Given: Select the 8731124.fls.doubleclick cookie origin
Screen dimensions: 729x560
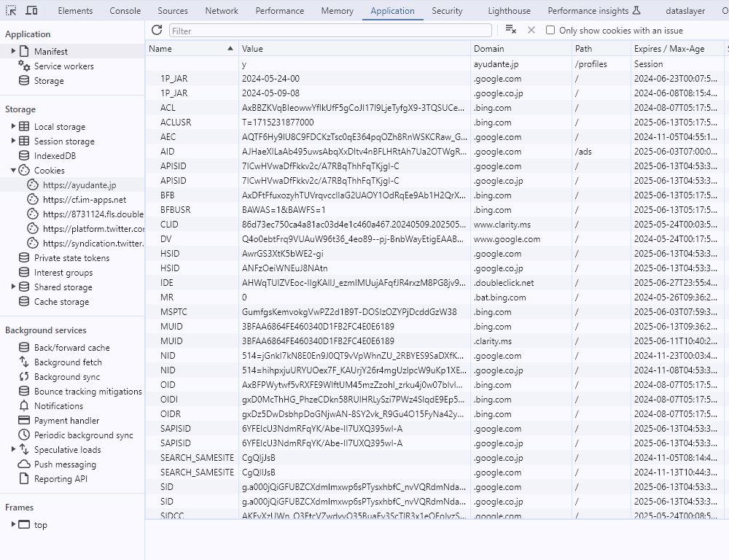Looking at the screenshot, I should 93,214.
